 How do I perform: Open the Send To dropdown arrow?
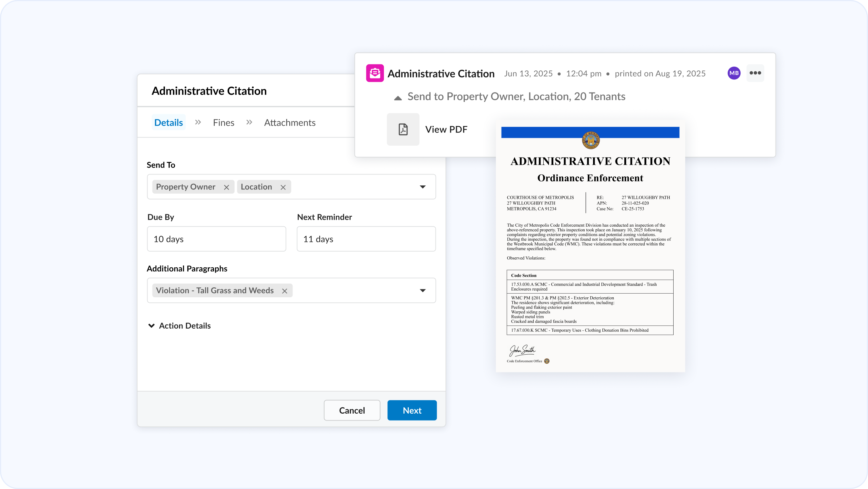point(422,187)
